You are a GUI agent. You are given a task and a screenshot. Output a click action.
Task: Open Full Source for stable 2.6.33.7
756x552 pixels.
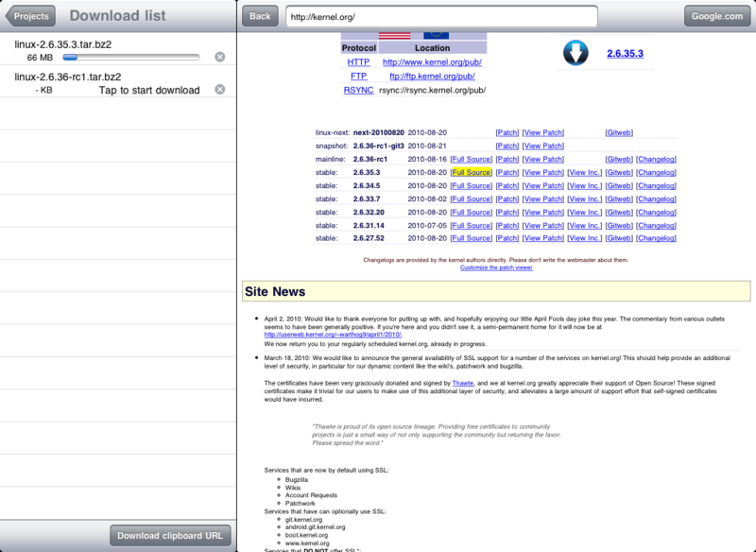click(471, 199)
